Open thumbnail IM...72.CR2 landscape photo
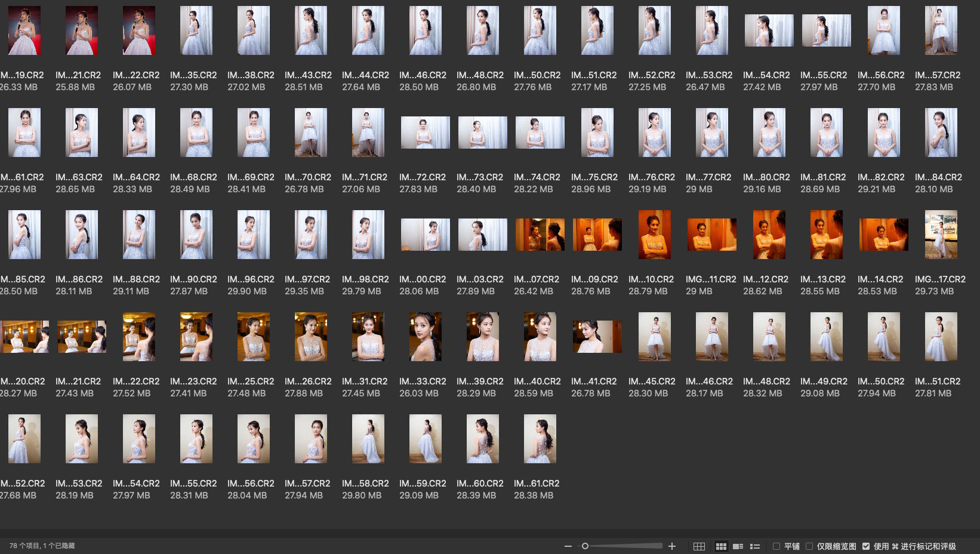 [x=425, y=133]
